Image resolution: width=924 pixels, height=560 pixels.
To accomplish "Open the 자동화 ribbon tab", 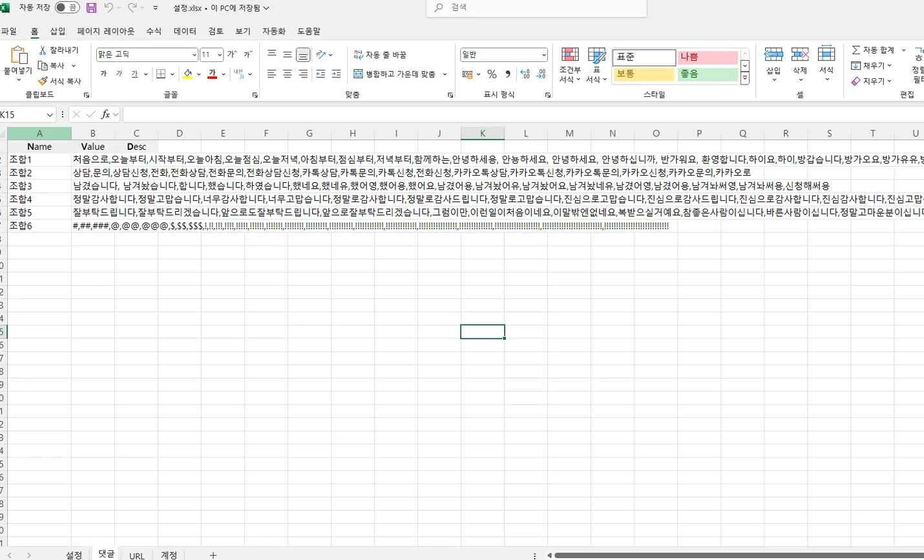I will (273, 31).
